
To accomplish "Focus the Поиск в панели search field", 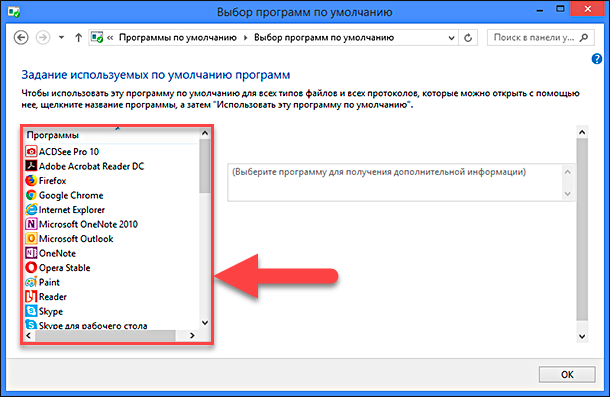I will (x=534, y=38).
